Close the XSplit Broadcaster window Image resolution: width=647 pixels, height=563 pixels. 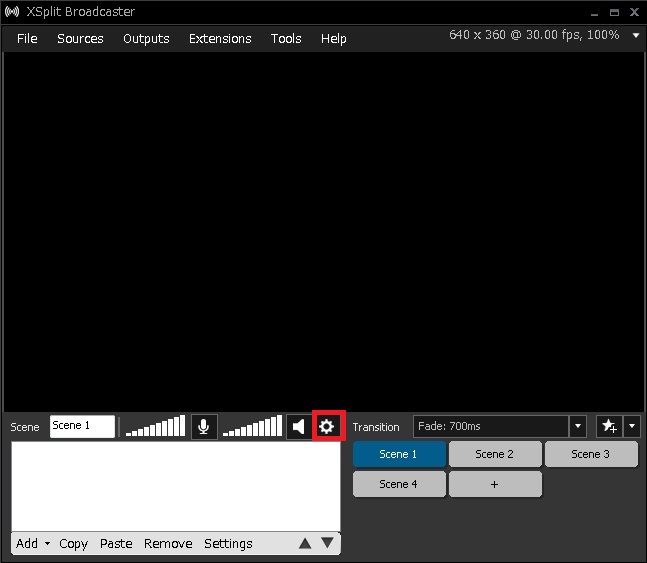pos(634,12)
